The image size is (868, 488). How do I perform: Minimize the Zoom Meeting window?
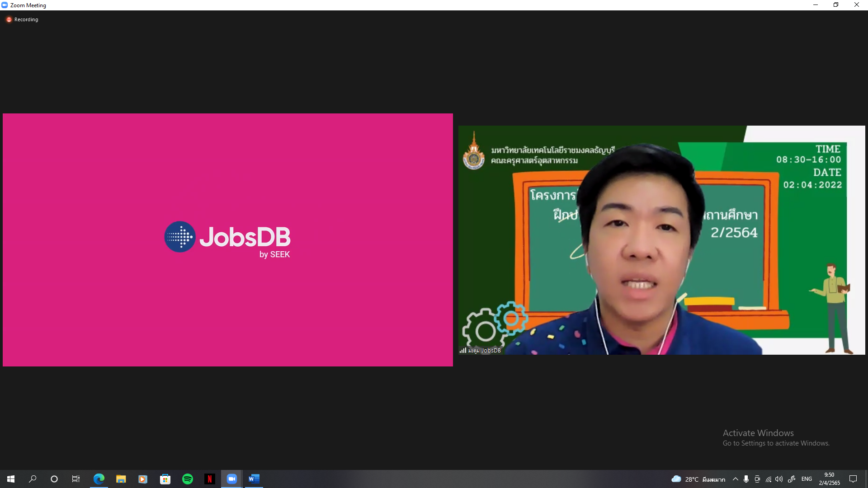tap(816, 5)
